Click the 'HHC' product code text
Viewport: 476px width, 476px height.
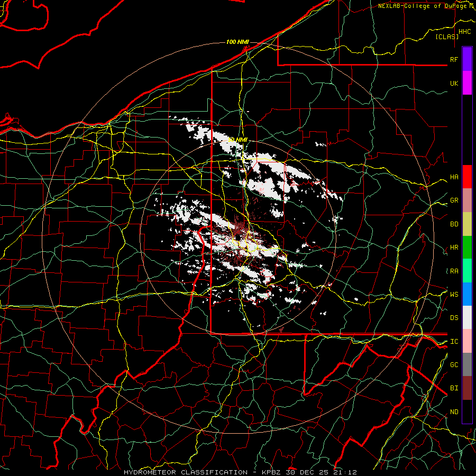(464, 32)
